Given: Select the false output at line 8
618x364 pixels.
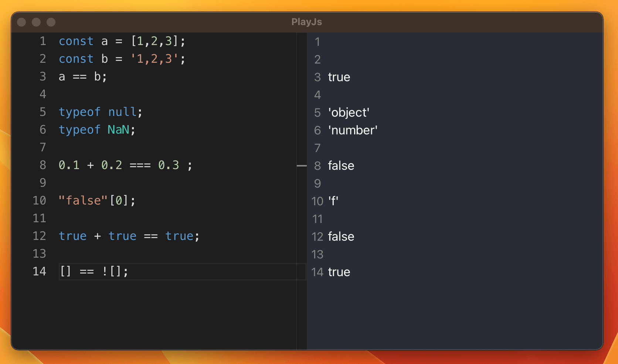Looking at the screenshot, I should coord(341,165).
